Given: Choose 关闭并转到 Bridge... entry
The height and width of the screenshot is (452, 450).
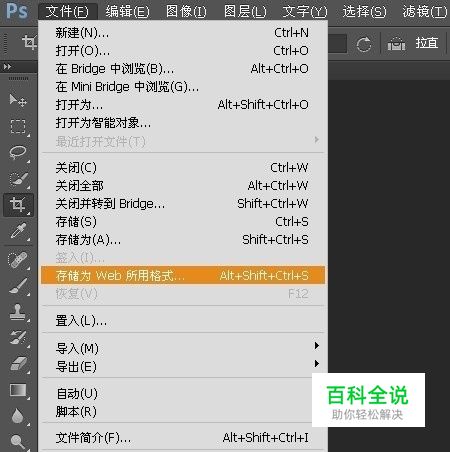Looking at the screenshot, I should [183, 204].
